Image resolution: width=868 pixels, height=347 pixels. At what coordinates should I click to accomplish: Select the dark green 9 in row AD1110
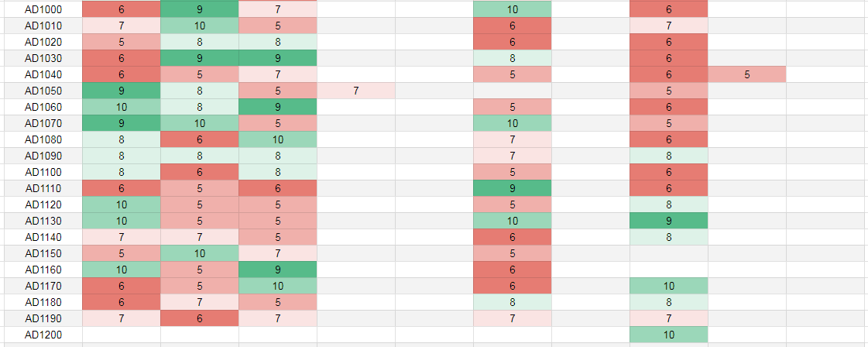click(512, 188)
